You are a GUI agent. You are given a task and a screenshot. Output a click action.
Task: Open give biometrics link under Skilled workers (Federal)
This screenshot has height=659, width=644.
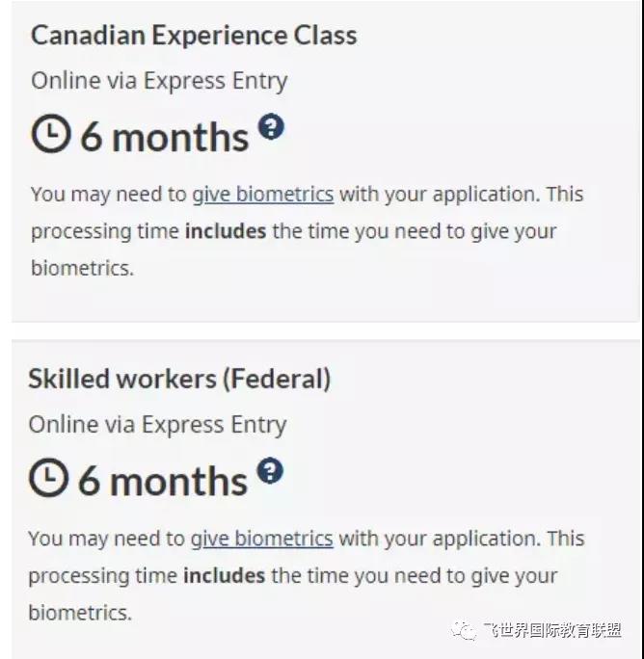261,539
